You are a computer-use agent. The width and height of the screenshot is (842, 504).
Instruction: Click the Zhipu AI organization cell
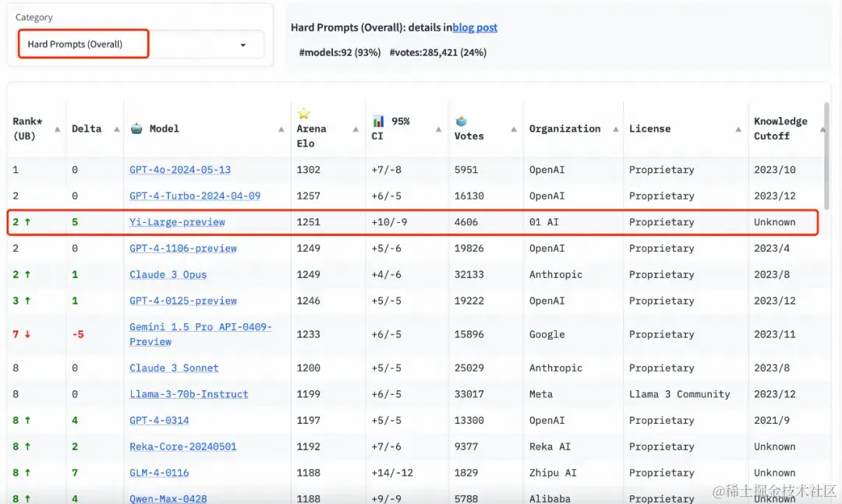point(553,474)
